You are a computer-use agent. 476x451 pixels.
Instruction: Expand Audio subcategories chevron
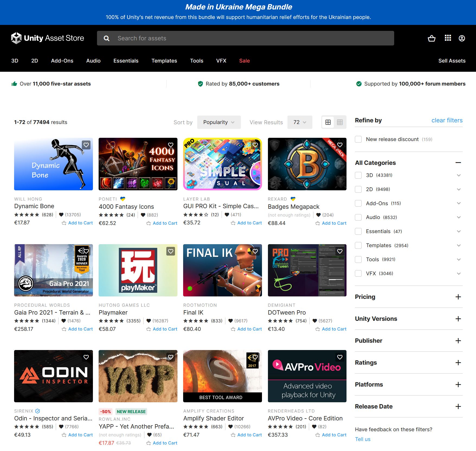coord(459,217)
